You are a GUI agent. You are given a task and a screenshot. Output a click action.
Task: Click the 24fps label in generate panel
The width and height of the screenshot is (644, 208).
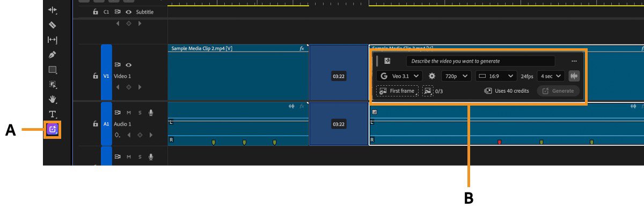(x=526, y=76)
